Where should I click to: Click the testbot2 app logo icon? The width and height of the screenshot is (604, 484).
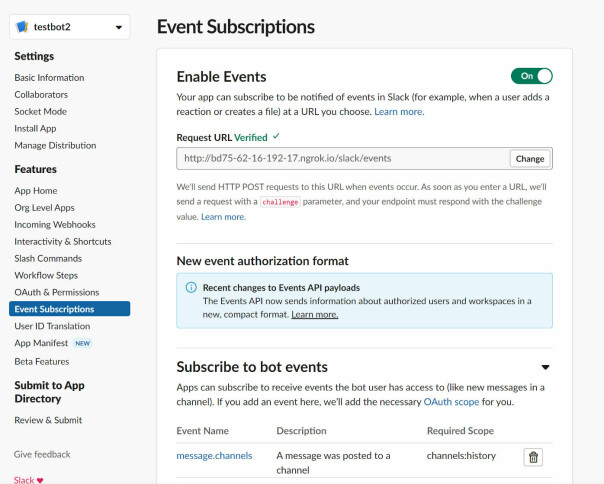click(22, 27)
